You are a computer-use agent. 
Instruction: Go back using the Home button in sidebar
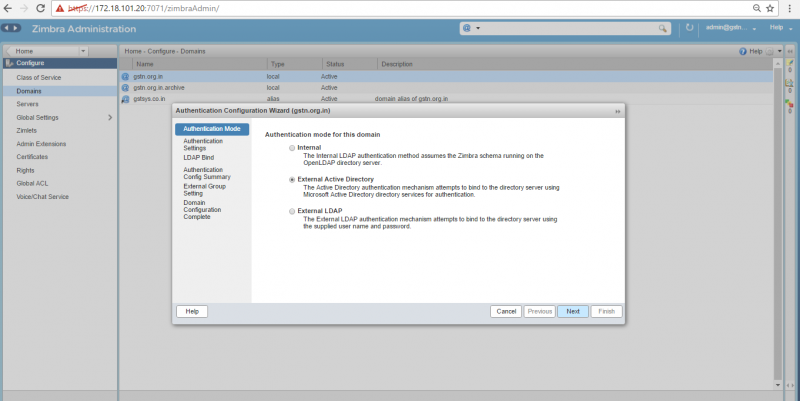point(41,51)
